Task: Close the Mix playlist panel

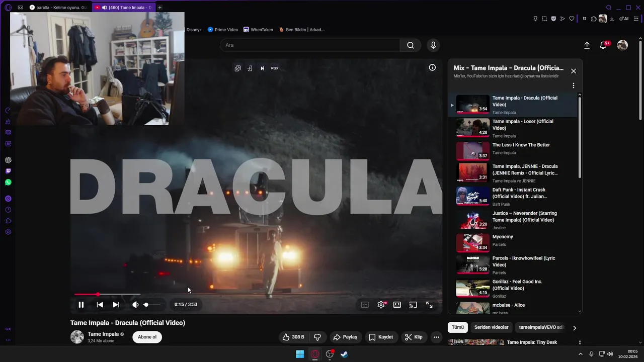Action: tap(573, 71)
